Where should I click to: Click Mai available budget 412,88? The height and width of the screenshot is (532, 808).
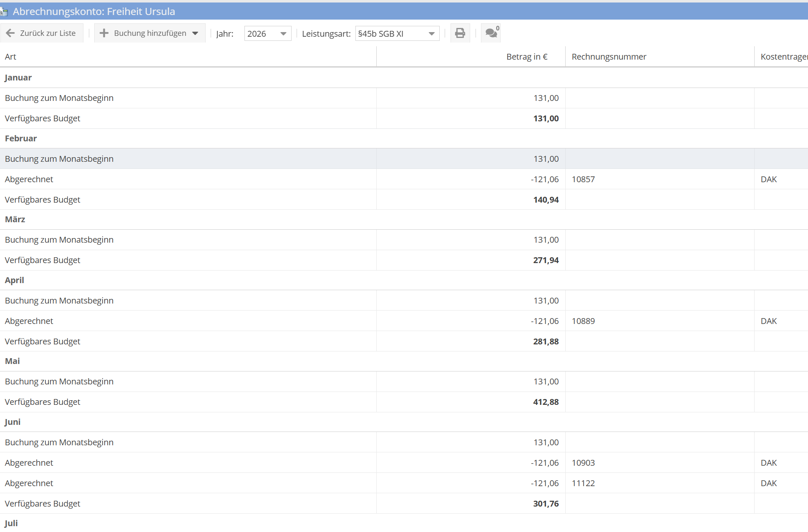pyautogui.click(x=546, y=402)
